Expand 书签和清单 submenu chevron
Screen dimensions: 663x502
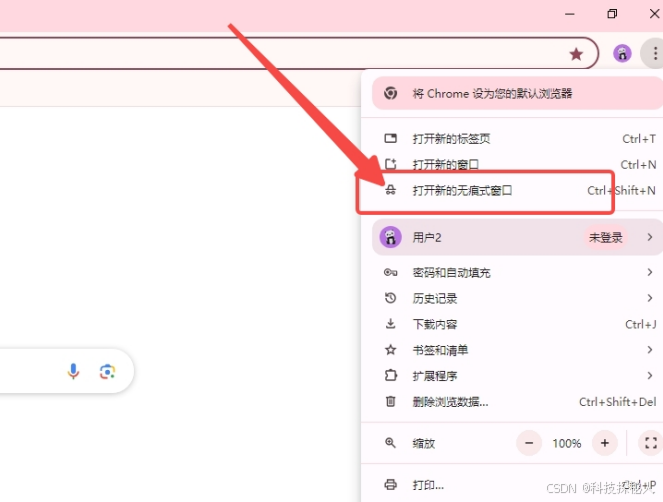650,350
